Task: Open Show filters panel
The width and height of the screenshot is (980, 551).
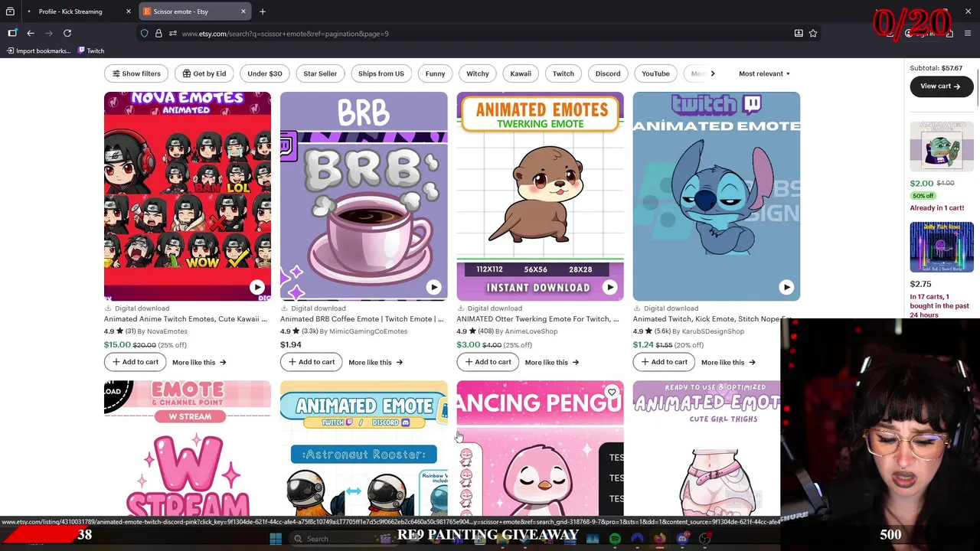Action: coord(136,73)
